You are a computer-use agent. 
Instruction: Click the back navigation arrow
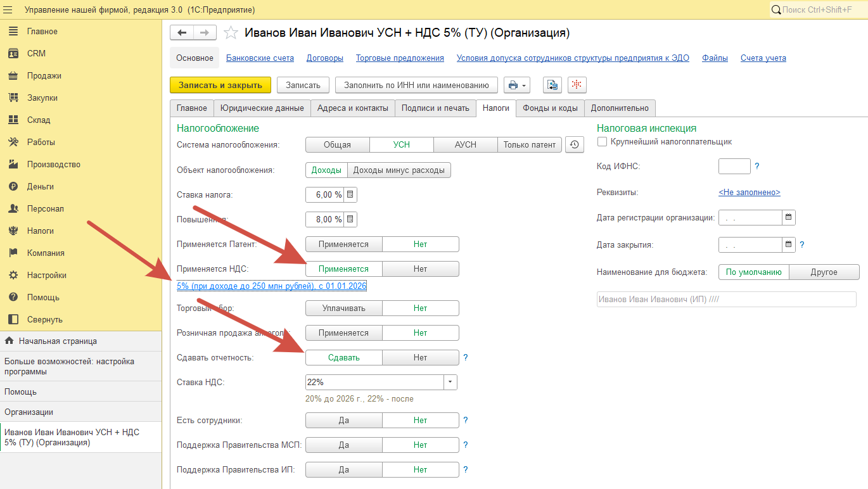pyautogui.click(x=182, y=33)
